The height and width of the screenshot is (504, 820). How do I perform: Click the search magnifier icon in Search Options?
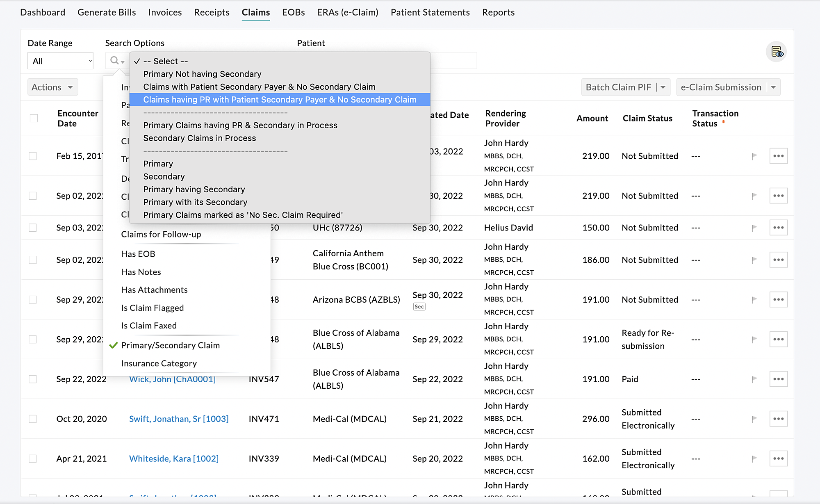click(x=114, y=61)
